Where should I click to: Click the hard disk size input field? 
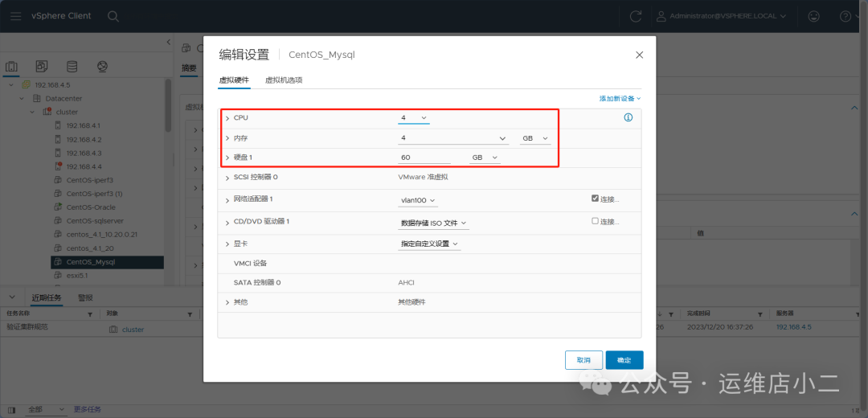click(424, 158)
